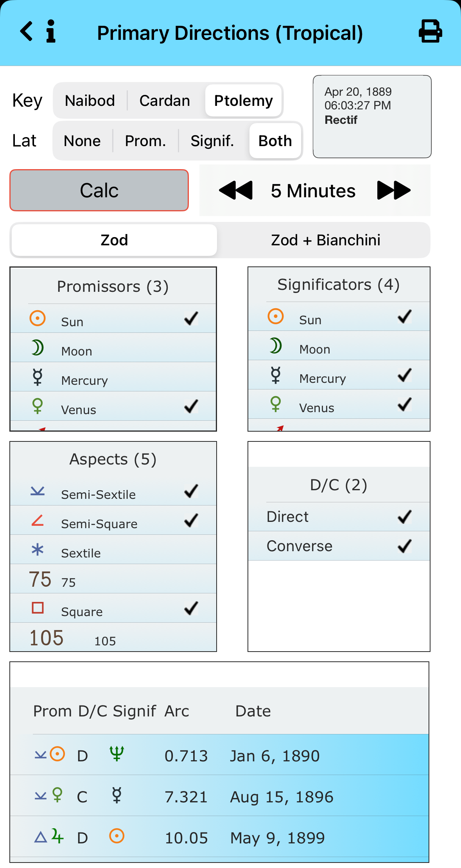461x868 pixels.
Task: Uncheck the Square aspect
Action: coord(191,608)
